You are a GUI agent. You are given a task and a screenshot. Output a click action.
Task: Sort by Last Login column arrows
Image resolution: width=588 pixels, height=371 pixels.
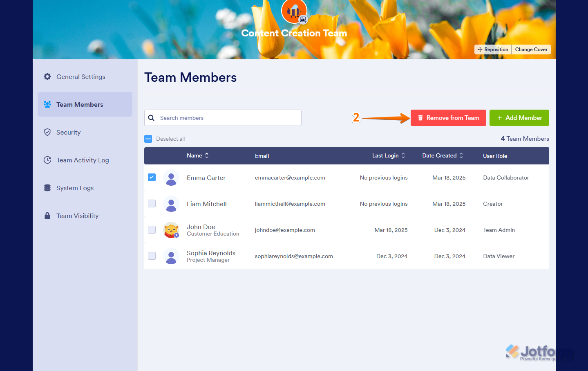[403, 155]
